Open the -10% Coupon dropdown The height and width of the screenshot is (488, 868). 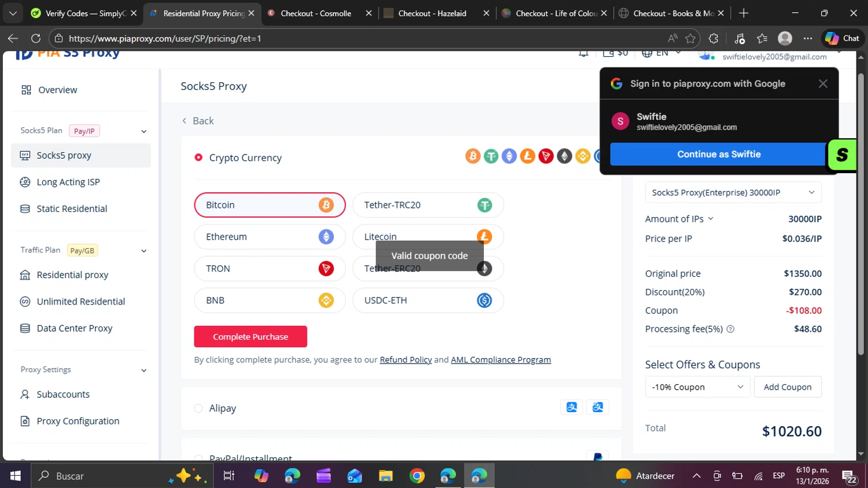[x=698, y=387]
